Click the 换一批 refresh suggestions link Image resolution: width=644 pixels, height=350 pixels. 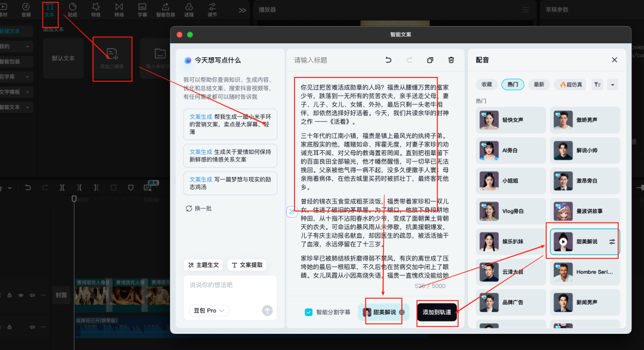pyautogui.click(x=199, y=209)
